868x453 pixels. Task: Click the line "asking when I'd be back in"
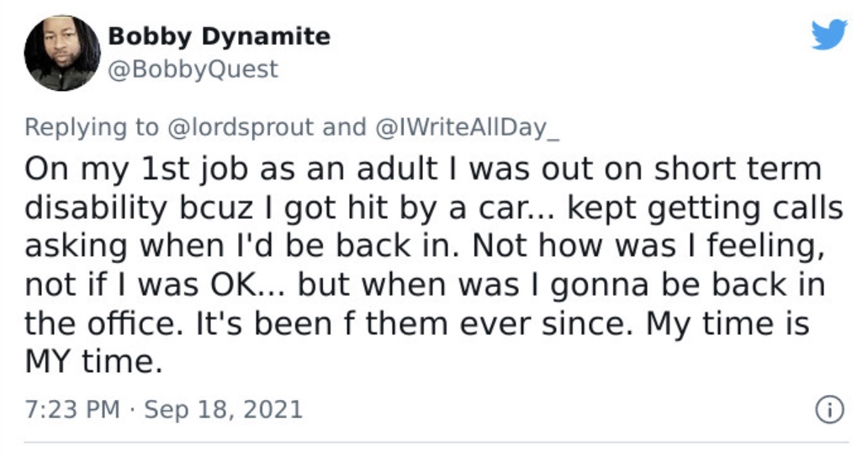(x=425, y=246)
